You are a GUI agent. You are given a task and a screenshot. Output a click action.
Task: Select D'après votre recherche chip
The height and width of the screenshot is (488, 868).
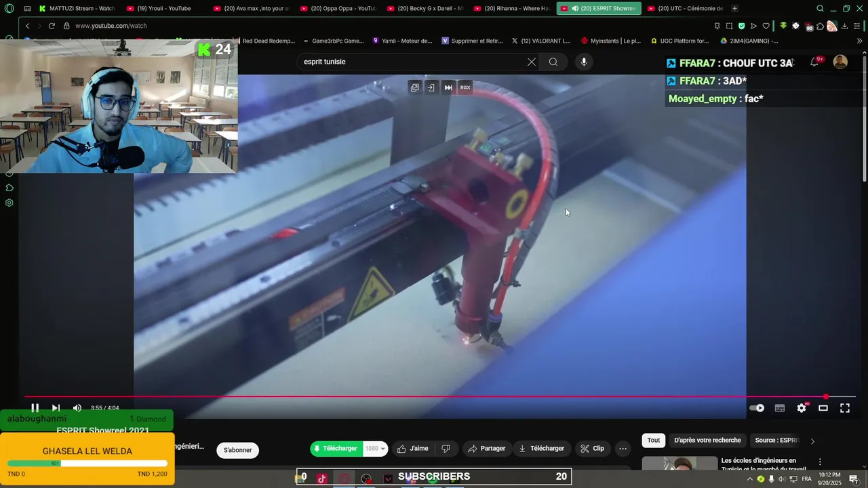pos(707,440)
